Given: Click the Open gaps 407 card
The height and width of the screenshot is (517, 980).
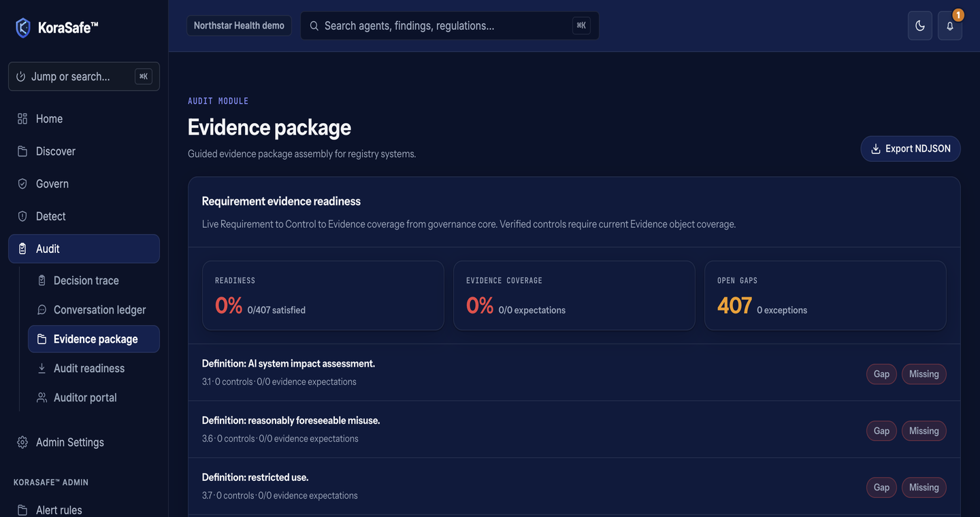Looking at the screenshot, I should (826, 295).
